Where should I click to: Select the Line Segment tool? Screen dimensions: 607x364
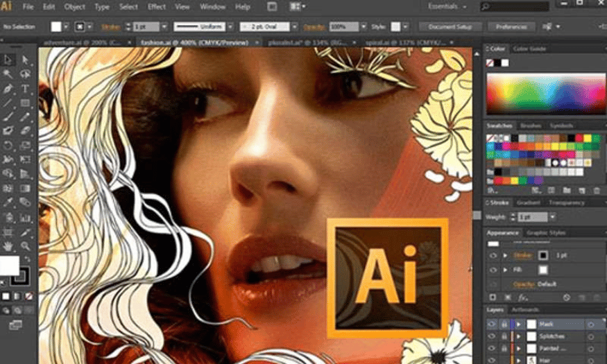pyautogui.click(x=8, y=103)
